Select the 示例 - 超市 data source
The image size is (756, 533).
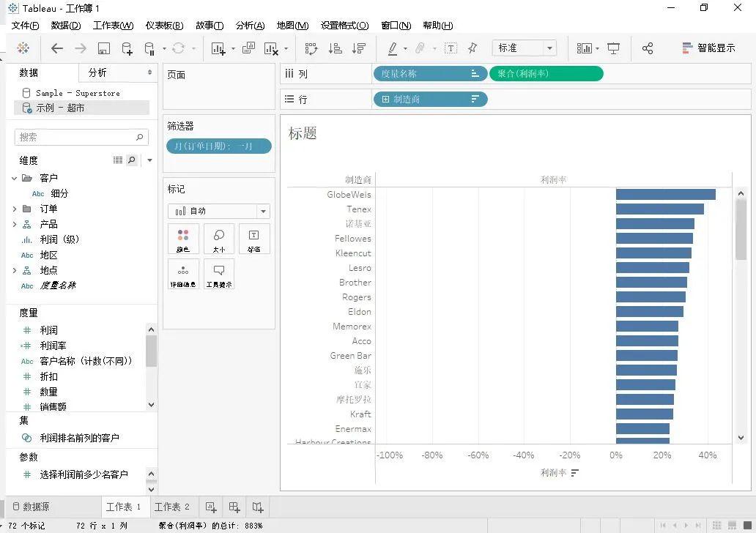82,108
